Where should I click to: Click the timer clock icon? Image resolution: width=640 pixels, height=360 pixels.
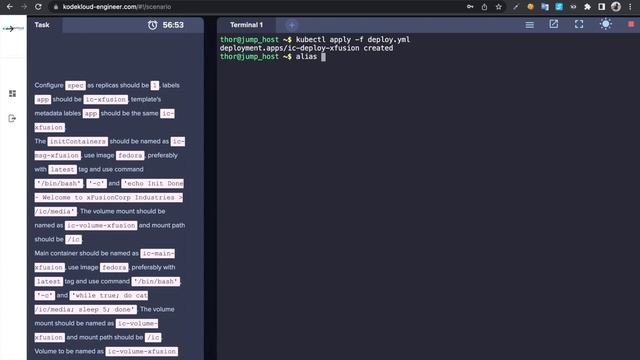point(152,25)
